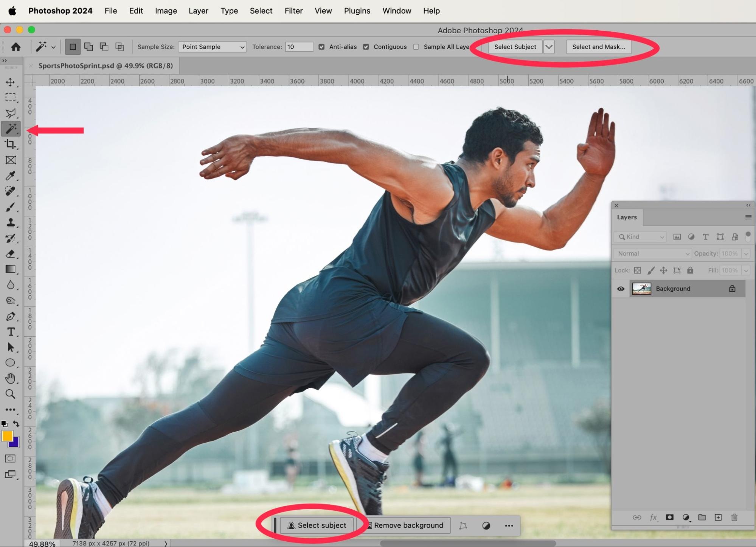Open the Filter menu
Viewport: 756px width, 547px height.
[293, 11]
